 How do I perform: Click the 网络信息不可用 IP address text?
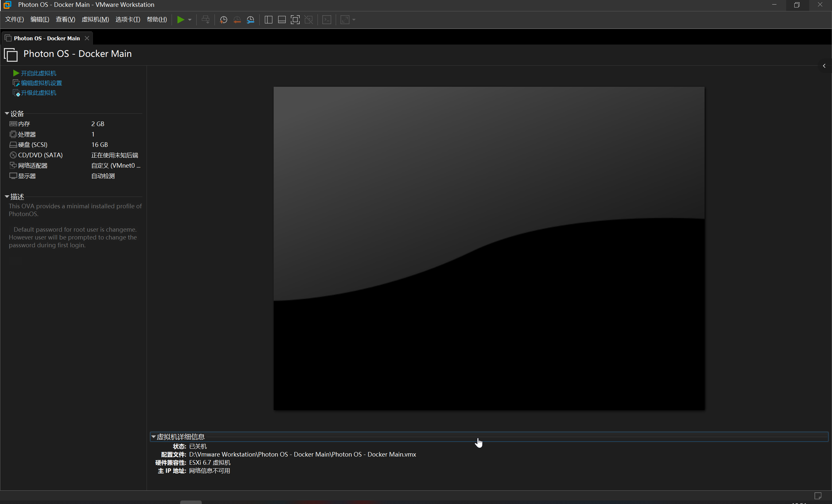click(210, 471)
